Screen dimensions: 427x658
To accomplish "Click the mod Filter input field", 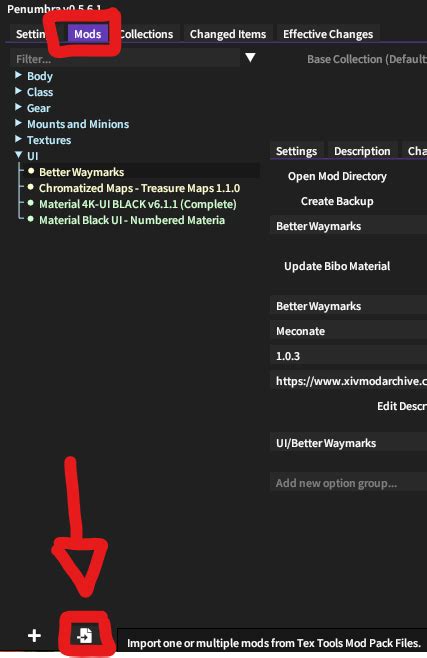I will [125, 58].
